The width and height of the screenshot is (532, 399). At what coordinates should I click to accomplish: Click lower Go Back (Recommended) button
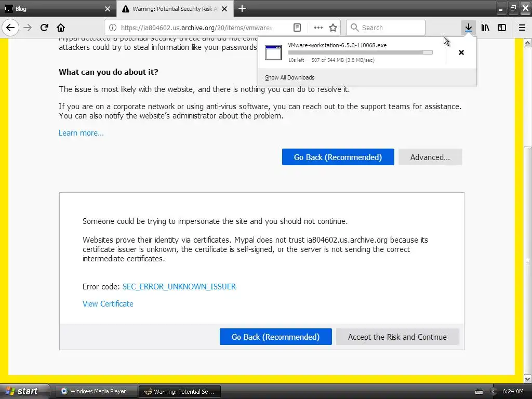275,337
